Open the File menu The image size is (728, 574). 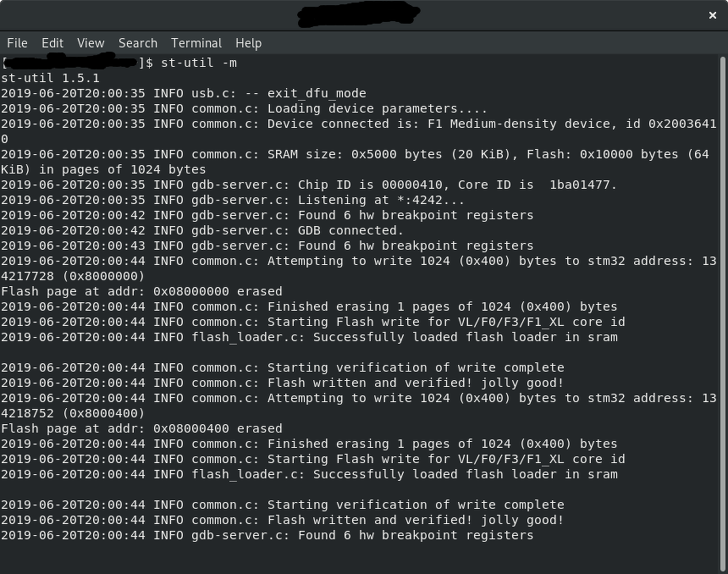click(x=17, y=43)
